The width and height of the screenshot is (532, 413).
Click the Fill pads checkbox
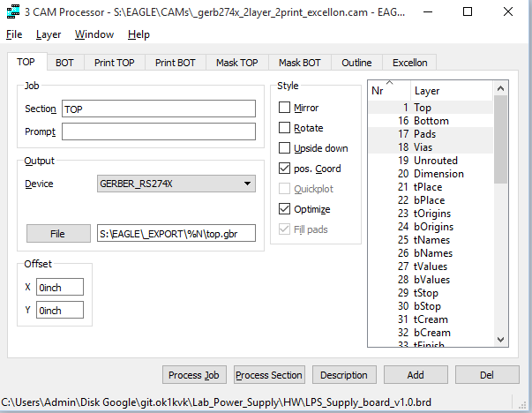pos(284,229)
